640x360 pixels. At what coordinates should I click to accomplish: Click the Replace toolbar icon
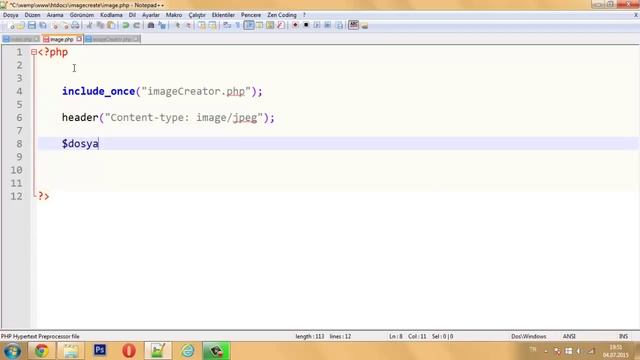point(162,25)
